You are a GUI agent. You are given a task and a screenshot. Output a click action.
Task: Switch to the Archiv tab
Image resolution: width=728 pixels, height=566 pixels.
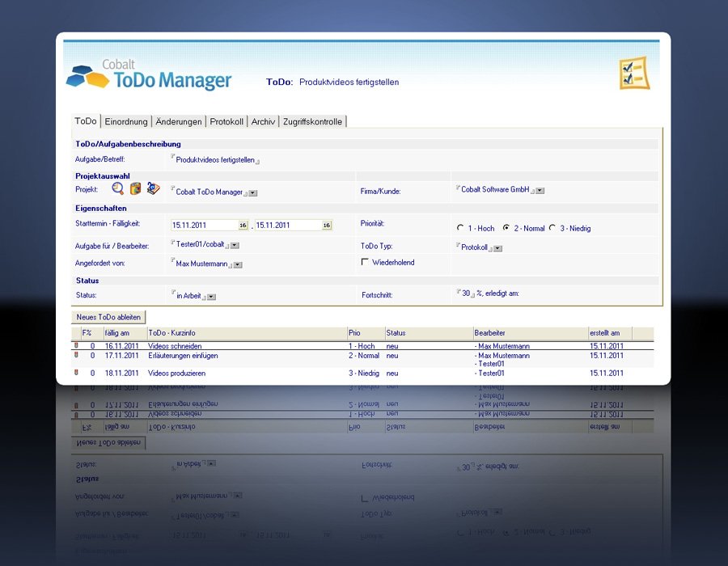click(263, 121)
